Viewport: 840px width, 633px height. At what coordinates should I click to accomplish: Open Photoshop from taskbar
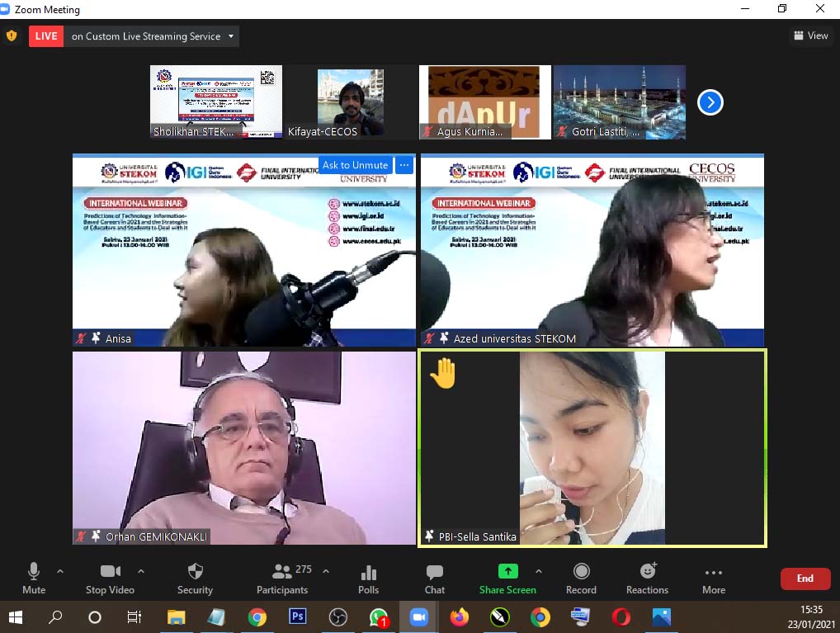pyautogui.click(x=297, y=617)
